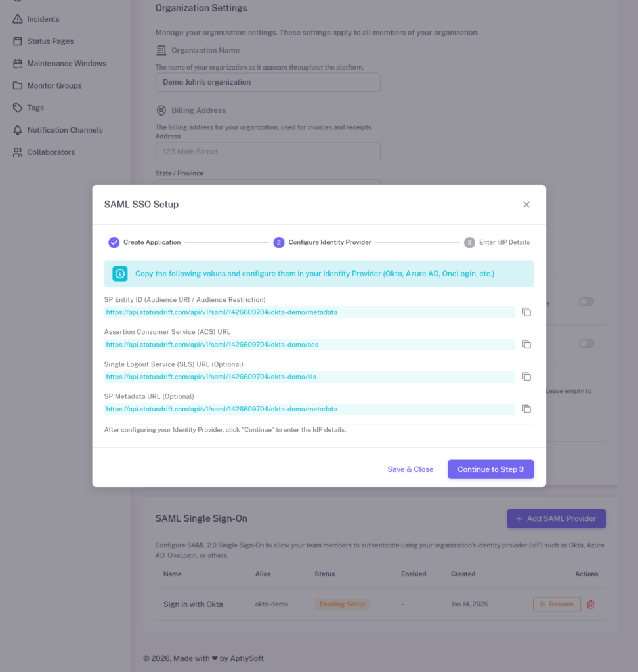Click the Tags icon in the sidebar
The image size is (638, 672).
18,108
